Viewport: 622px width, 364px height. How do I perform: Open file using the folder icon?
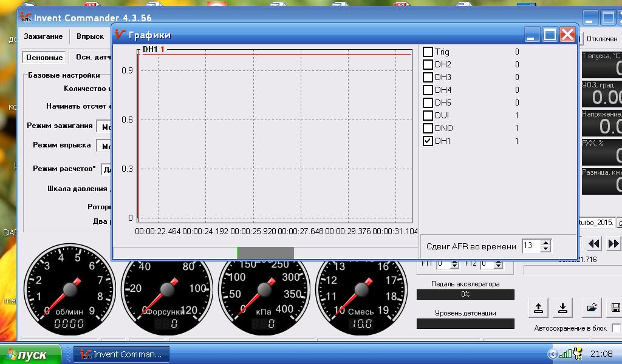click(x=592, y=308)
